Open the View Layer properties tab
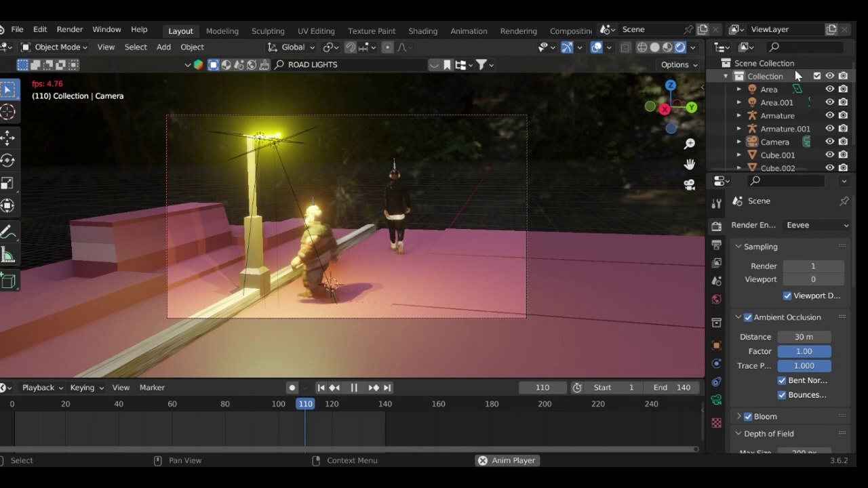 [x=717, y=262]
